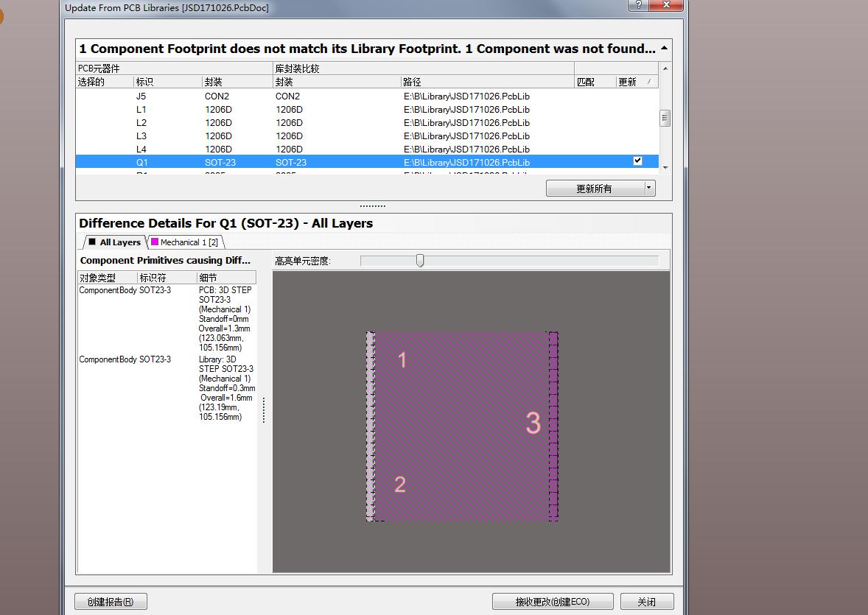Viewport: 868px width, 615px height.
Task: Click the help question mark button in title bar
Action: (x=638, y=5)
